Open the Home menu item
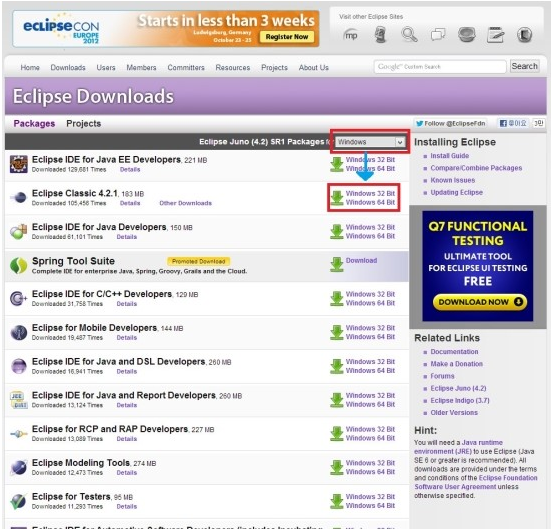The image size is (554, 532). point(30,67)
